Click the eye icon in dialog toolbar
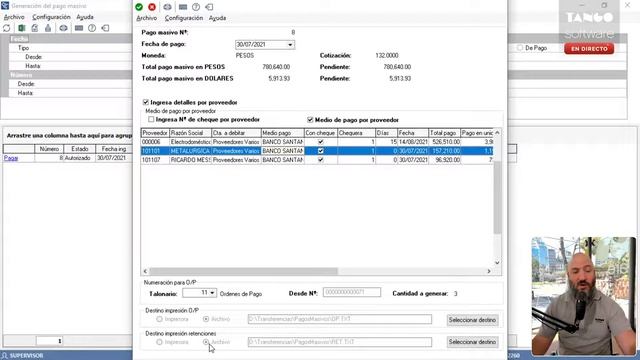 click(167, 7)
